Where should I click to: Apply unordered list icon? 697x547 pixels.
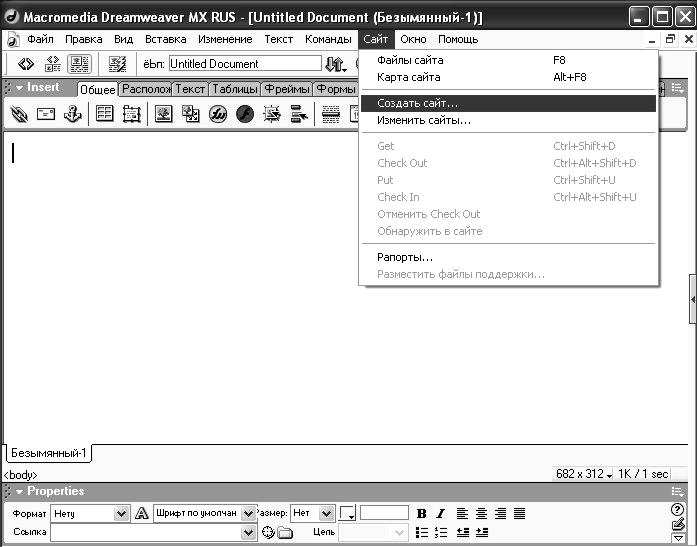tap(422, 532)
